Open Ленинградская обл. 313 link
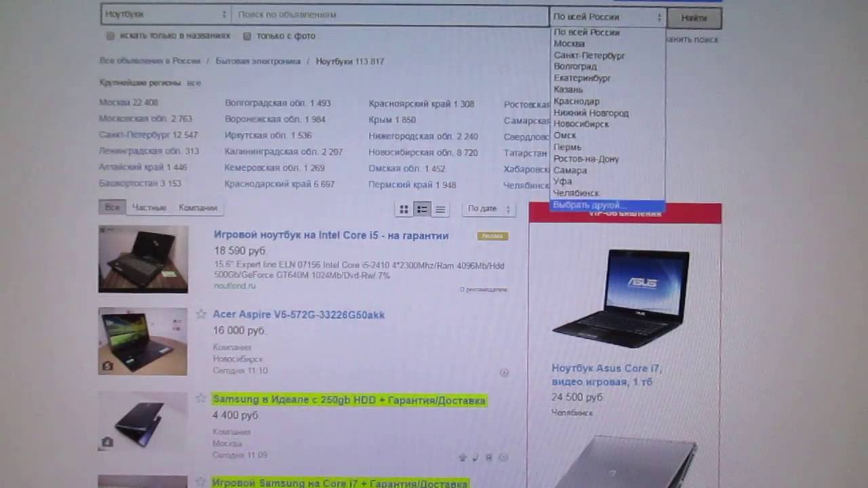Image resolution: width=868 pixels, height=488 pixels. (x=149, y=151)
